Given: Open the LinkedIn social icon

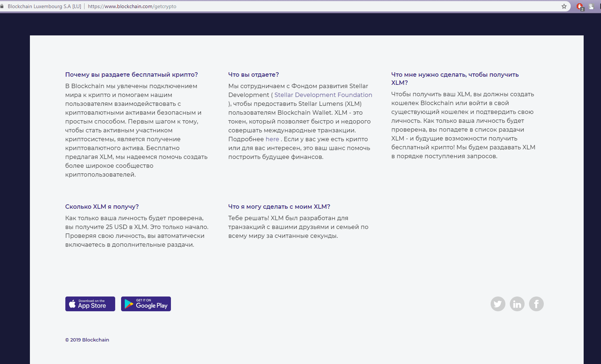Looking at the screenshot, I should click(x=517, y=304).
